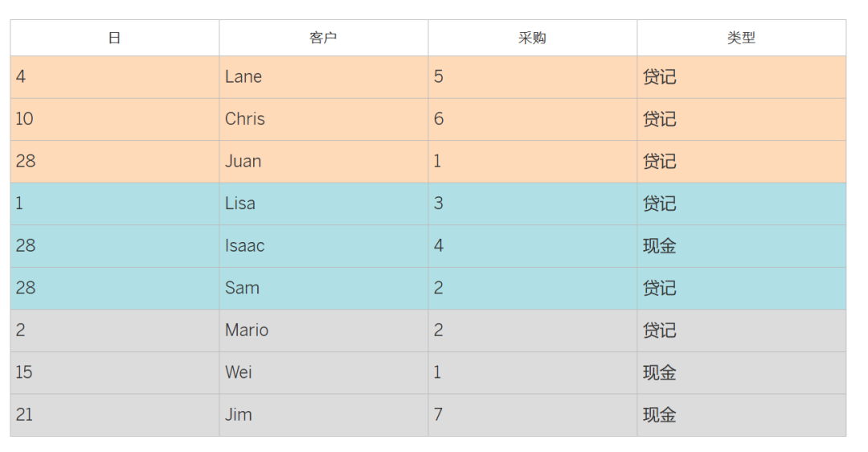Click the Jim customer cell
The image size is (868, 452).
tap(239, 415)
